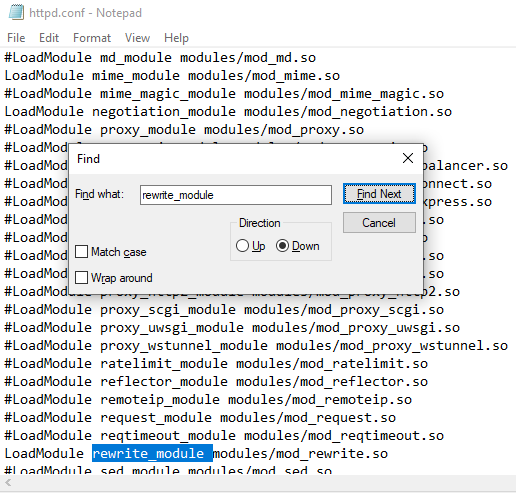Click the remoteip_module line
Image resolution: width=516 pixels, height=493 pixels.
[208, 400]
